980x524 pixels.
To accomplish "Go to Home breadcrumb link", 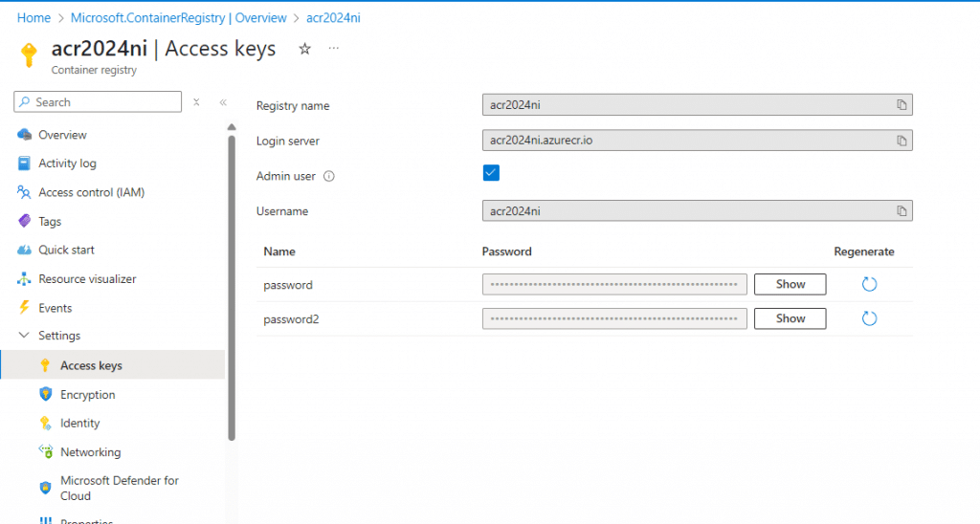I will point(33,18).
